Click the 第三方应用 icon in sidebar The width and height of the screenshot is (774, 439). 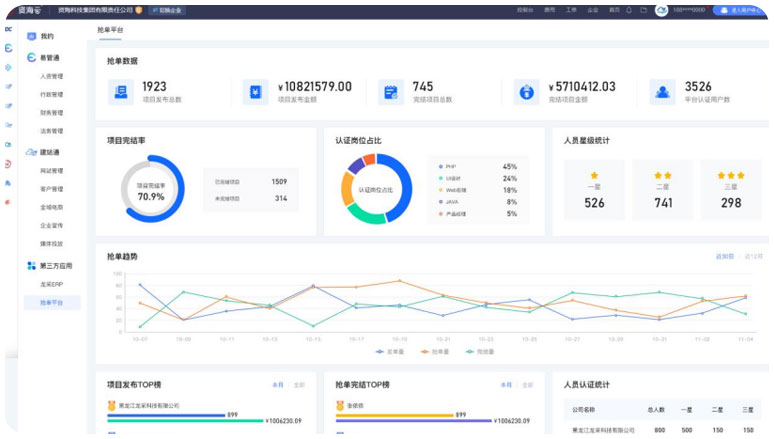(32, 266)
